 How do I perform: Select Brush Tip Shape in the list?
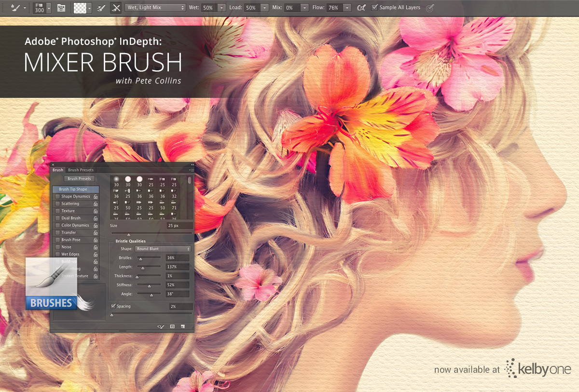(x=76, y=189)
